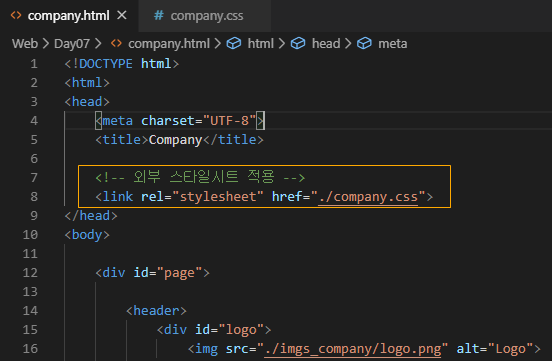Click the "Logo" alt attribute value
This screenshot has height=361, width=552.
pos(510,349)
